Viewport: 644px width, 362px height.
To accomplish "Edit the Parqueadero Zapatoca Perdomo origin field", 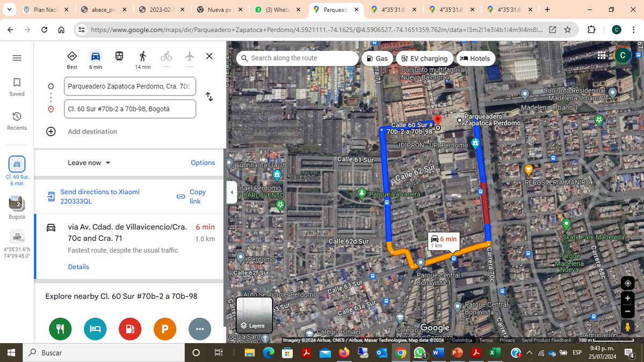I will click(130, 86).
